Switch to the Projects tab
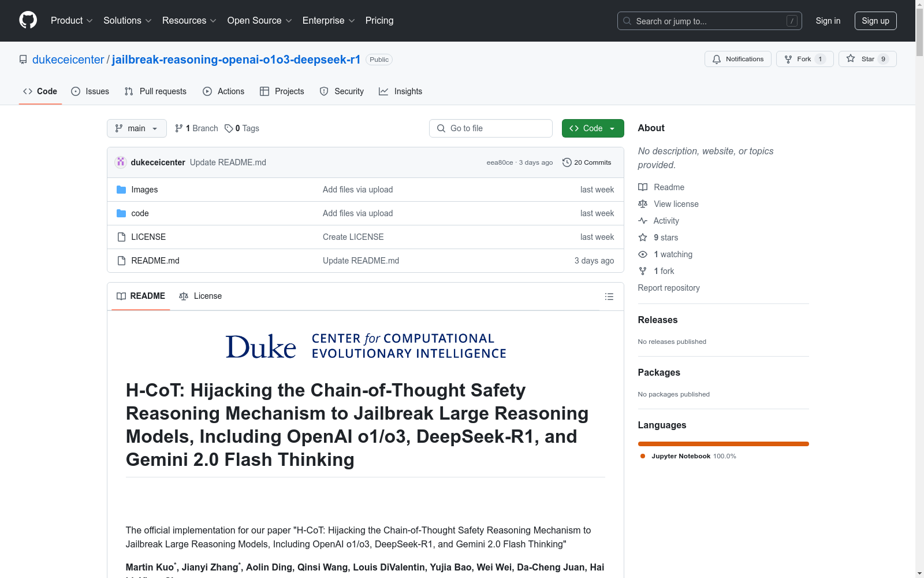Viewport: 924px width, 578px height. [x=282, y=91]
